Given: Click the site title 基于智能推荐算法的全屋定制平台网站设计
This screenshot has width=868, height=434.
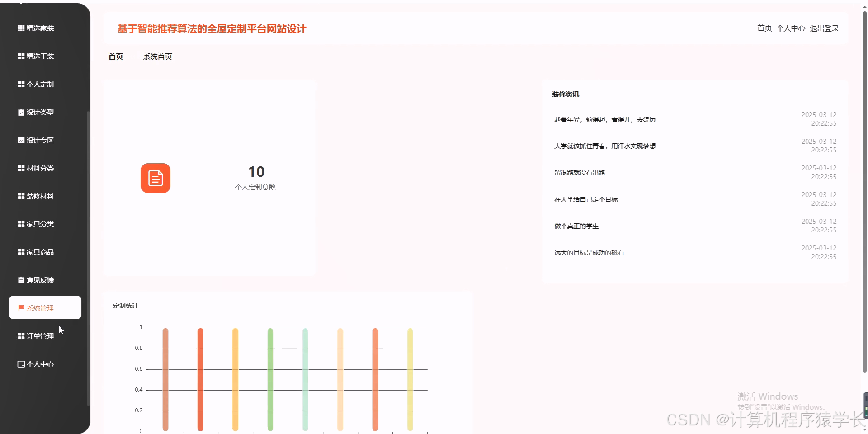Looking at the screenshot, I should point(212,29).
